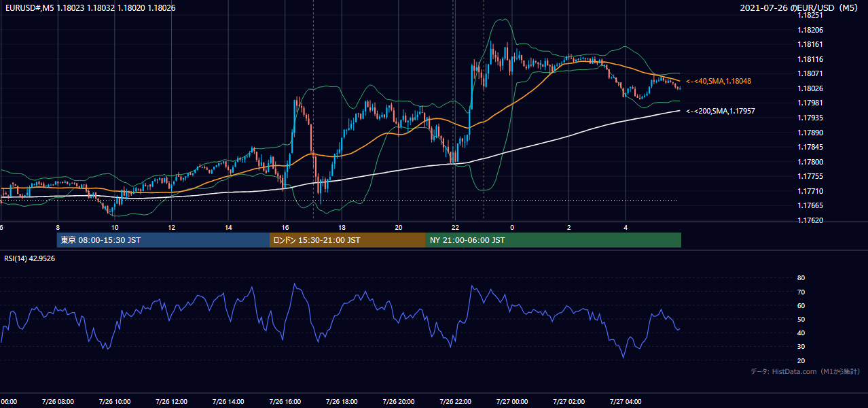Viewport: 868px width, 408px height.
Task: Click the RSI 30 level label
Action: [801, 347]
